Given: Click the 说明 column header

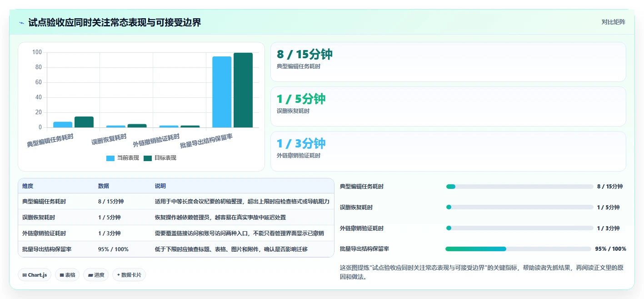Looking at the screenshot, I should (x=160, y=186).
